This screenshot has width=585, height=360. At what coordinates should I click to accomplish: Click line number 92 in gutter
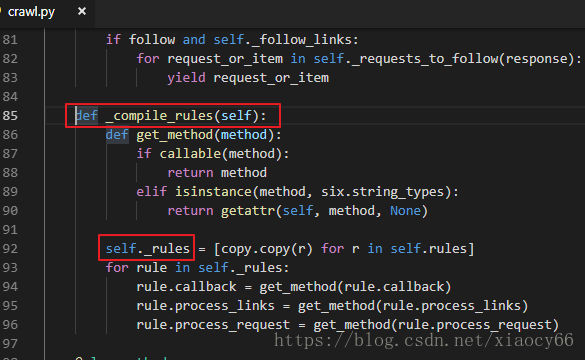[10, 248]
